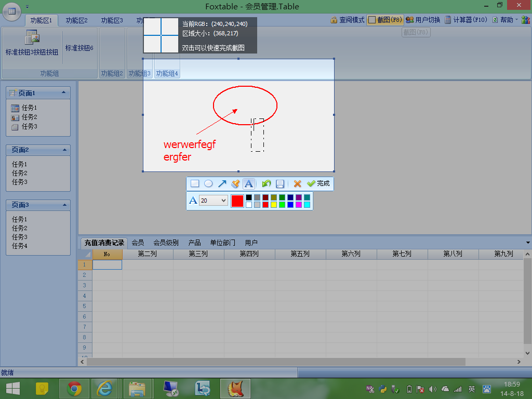
Task: Open the Windows Start button
Action: (13, 389)
